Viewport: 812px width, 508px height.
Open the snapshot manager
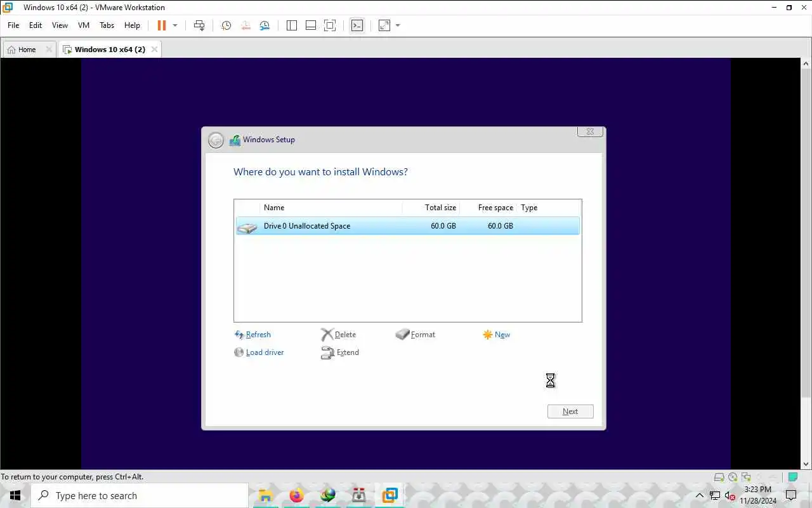click(265, 25)
